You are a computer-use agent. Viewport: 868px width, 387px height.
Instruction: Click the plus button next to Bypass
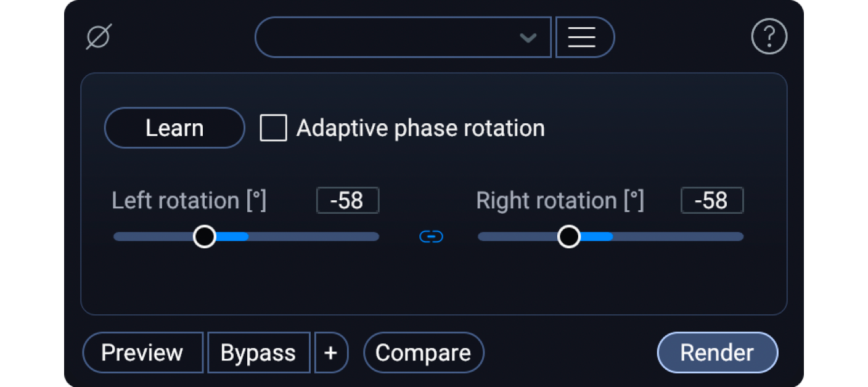coord(331,352)
